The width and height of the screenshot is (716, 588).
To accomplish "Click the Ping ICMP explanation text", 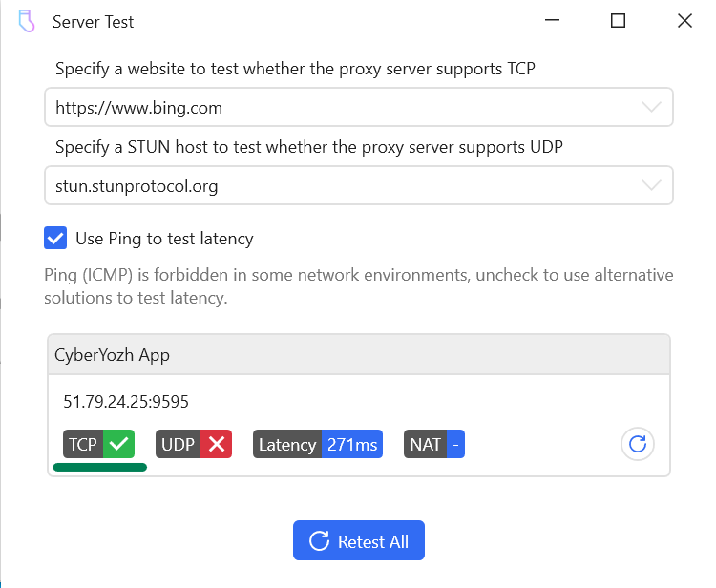I will pos(358,286).
